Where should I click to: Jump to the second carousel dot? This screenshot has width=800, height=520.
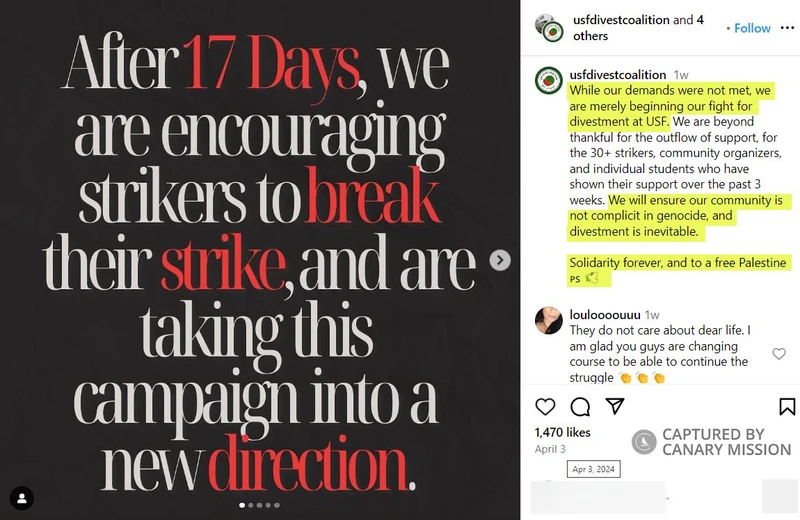[x=251, y=505]
